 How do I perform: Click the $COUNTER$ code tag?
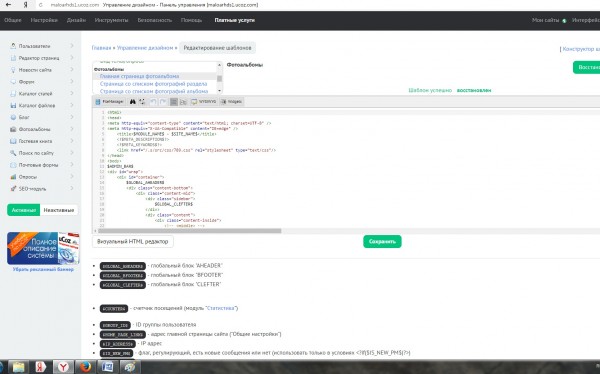pos(114,309)
